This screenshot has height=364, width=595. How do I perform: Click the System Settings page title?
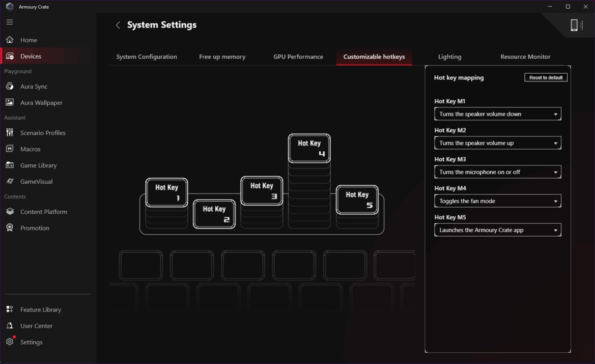click(x=162, y=25)
